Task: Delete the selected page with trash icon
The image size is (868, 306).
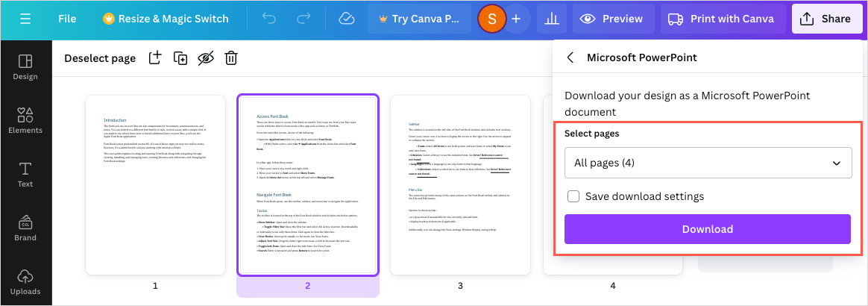Action: [231, 57]
